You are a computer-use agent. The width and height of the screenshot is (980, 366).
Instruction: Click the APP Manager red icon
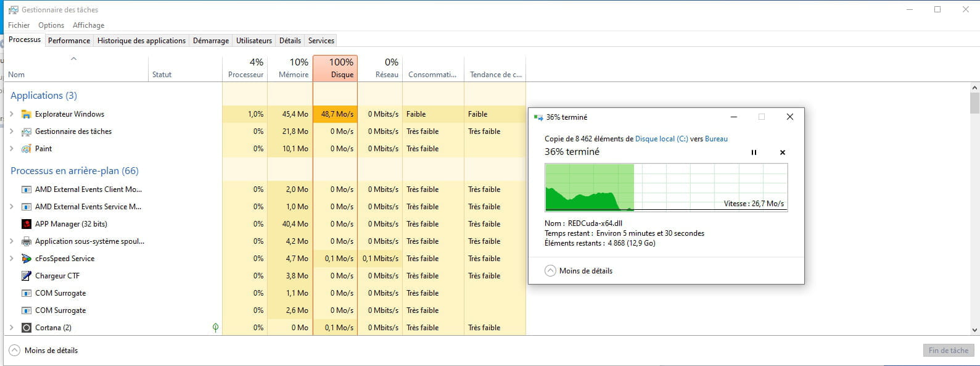point(26,224)
